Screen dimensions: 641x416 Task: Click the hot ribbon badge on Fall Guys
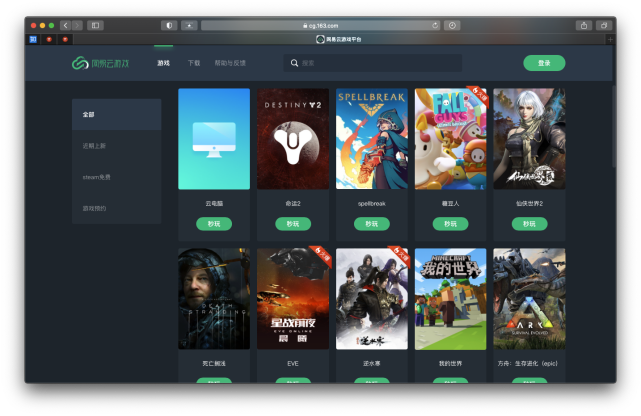click(479, 96)
